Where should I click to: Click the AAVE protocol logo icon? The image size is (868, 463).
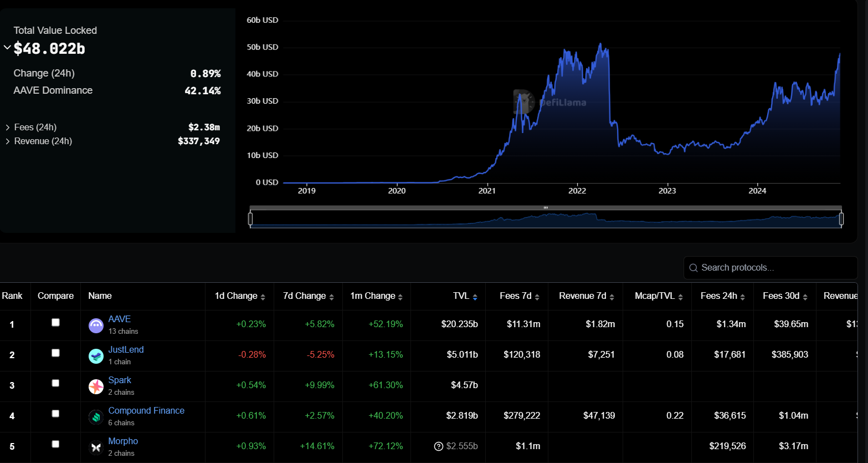pos(96,325)
